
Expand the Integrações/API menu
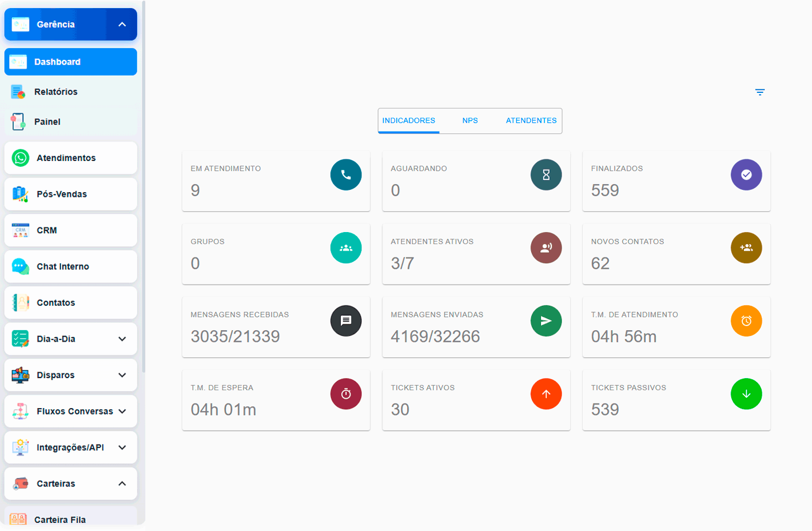122,447
